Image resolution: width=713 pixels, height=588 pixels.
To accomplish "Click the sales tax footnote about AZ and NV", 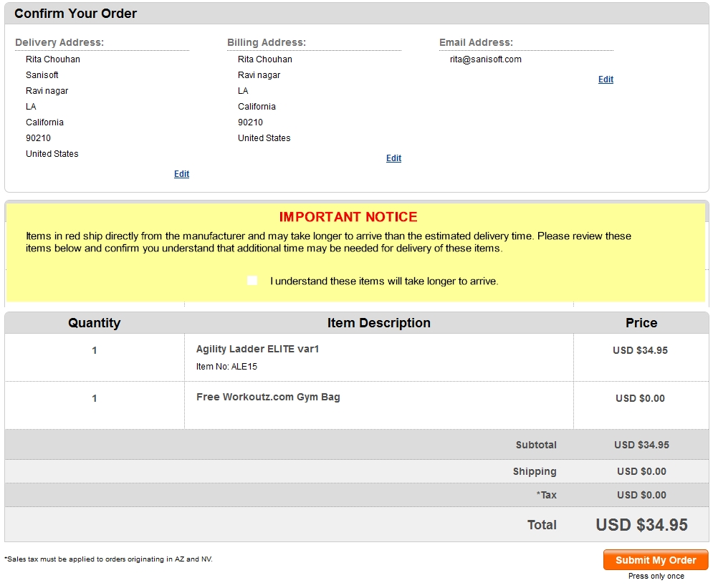I will 109,559.
